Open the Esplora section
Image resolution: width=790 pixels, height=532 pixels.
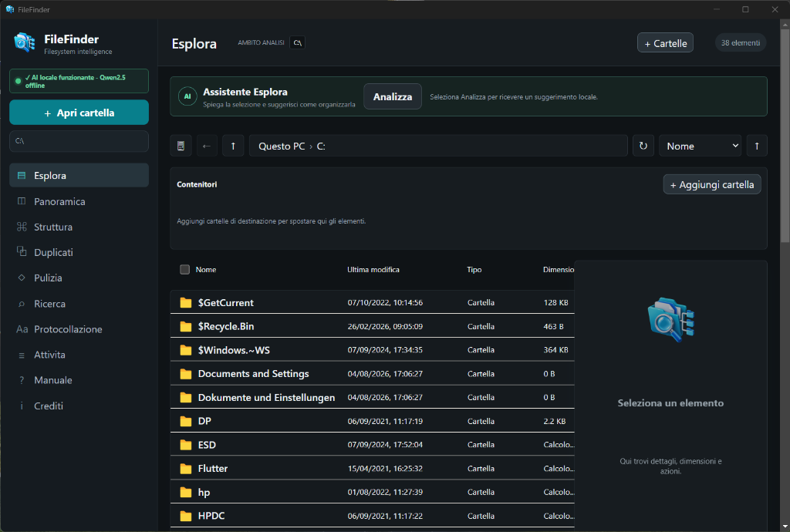pyautogui.click(x=79, y=175)
